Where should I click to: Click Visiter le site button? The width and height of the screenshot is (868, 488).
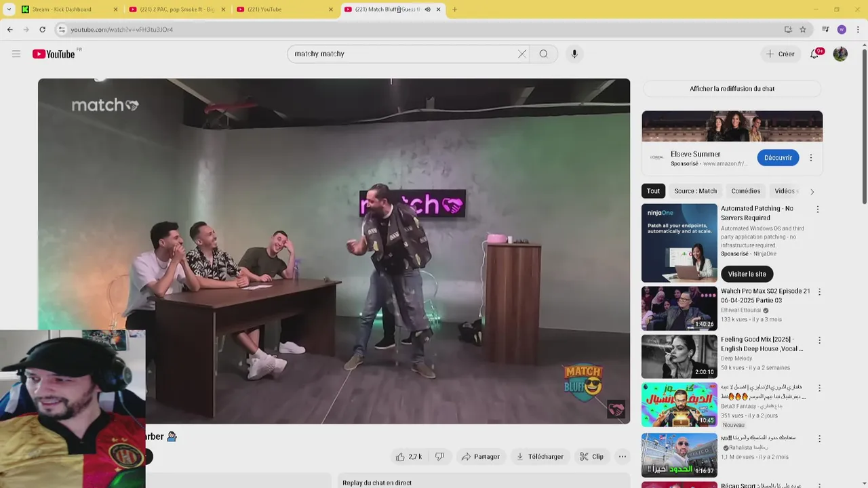(x=747, y=274)
